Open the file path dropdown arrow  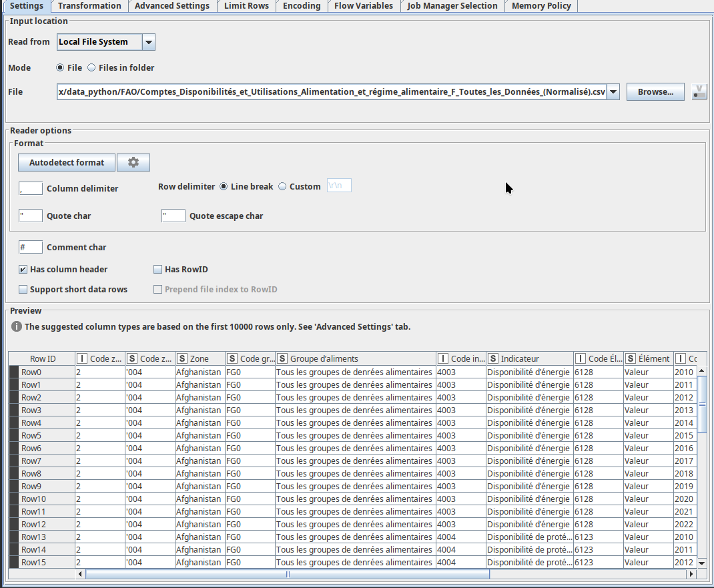point(613,91)
